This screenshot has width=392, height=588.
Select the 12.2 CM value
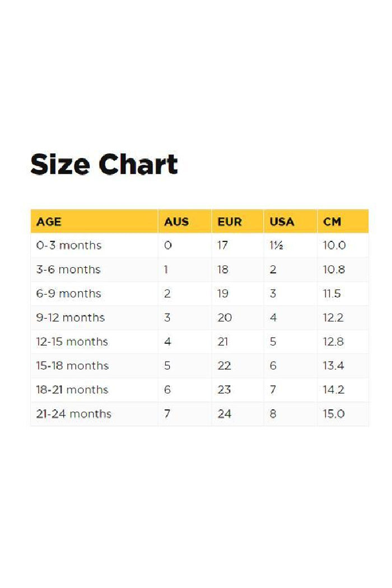[334, 318]
